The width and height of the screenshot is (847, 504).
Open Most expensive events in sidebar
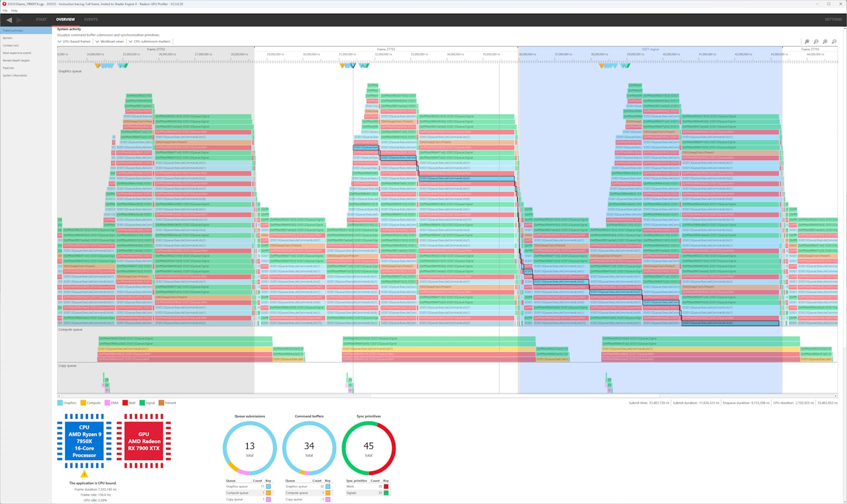(17, 53)
